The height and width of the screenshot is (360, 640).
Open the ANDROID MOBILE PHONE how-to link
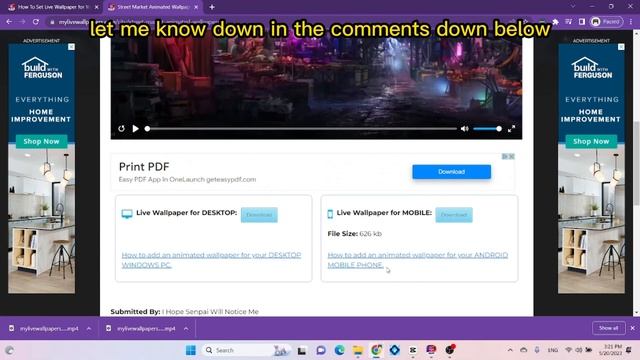click(418, 260)
